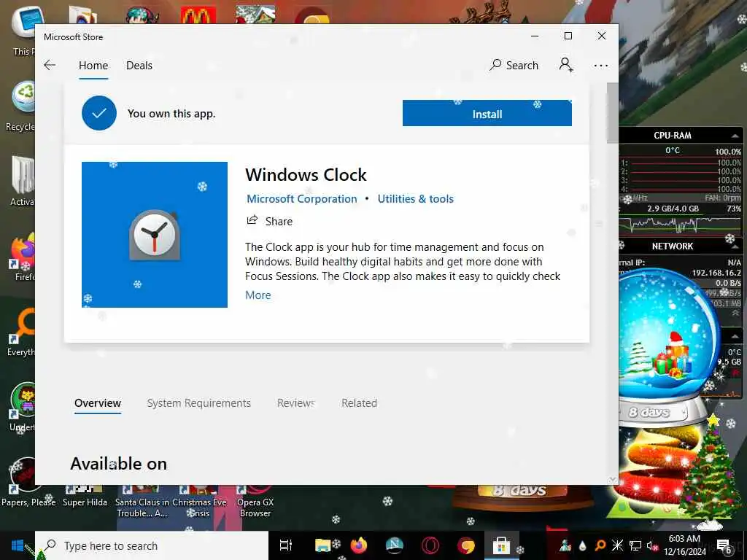Open the Utilities & tools category link

(415, 198)
